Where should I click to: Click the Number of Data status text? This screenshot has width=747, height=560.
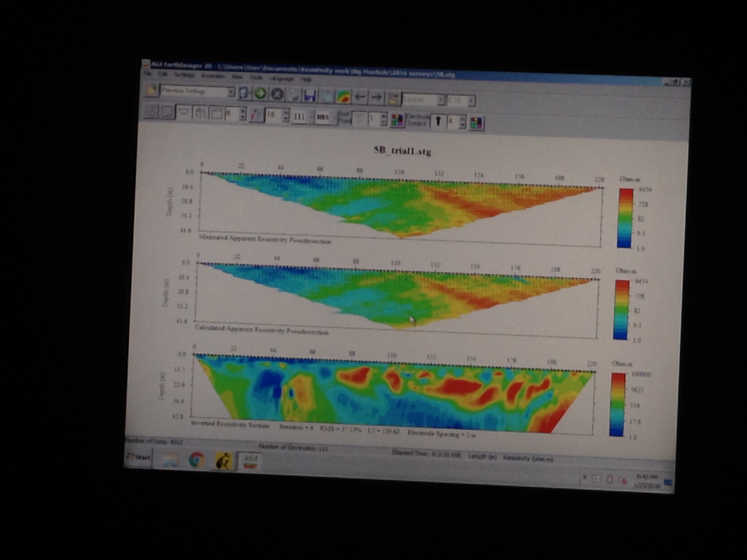(x=154, y=441)
